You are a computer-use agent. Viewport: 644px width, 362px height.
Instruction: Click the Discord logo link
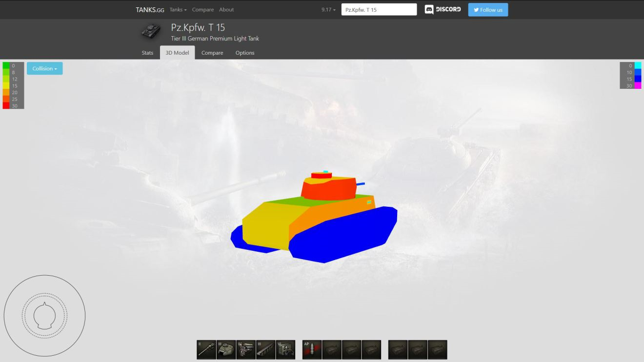(443, 10)
